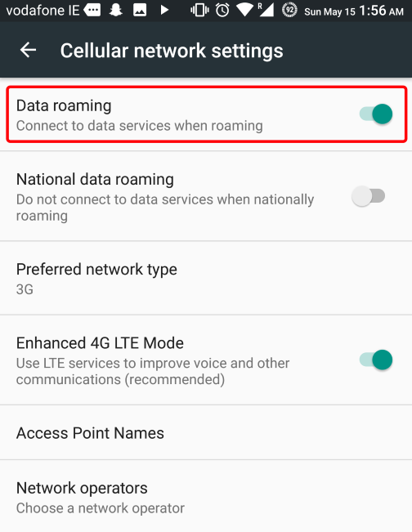Tap the Data roaming label text
This screenshot has height=532, width=412.
click(64, 105)
